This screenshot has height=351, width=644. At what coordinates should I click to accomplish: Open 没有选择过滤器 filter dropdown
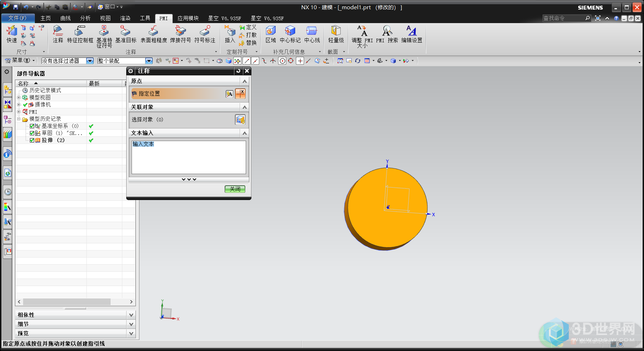(x=90, y=61)
